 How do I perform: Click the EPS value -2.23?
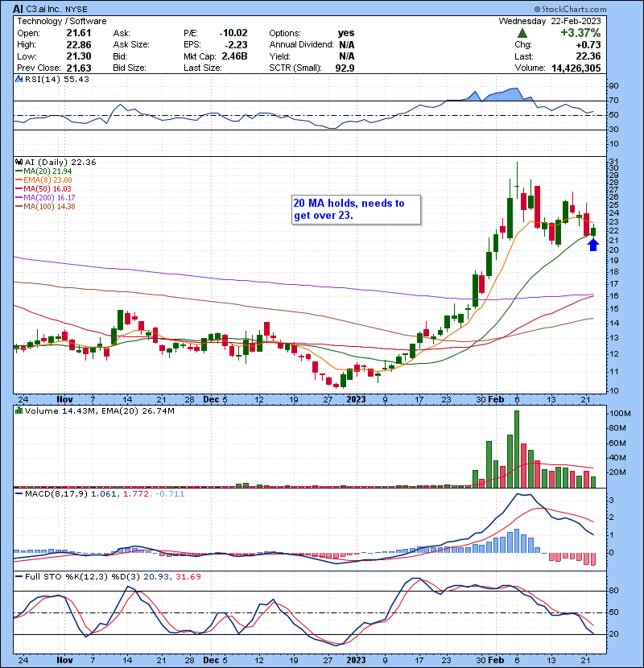click(237, 44)
